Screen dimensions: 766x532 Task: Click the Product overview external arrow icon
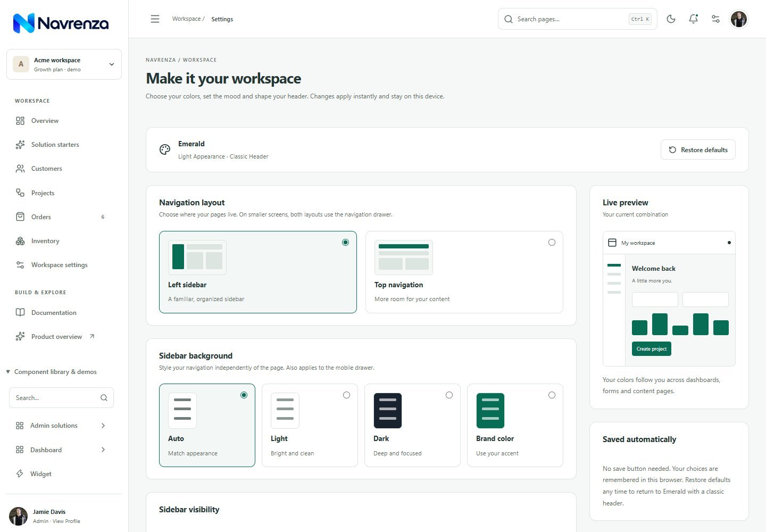(x=92, y=336)
